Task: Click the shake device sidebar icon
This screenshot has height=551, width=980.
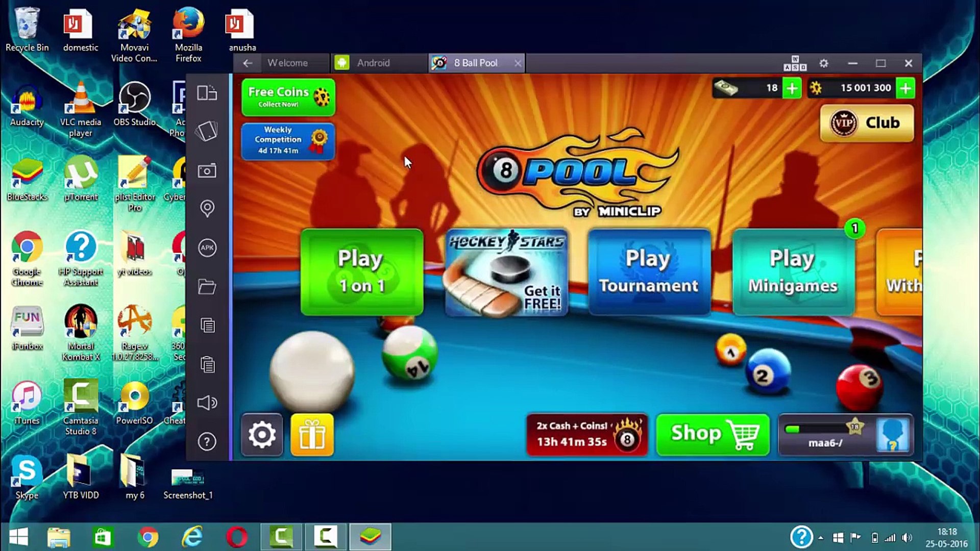Action: [207, 131]
